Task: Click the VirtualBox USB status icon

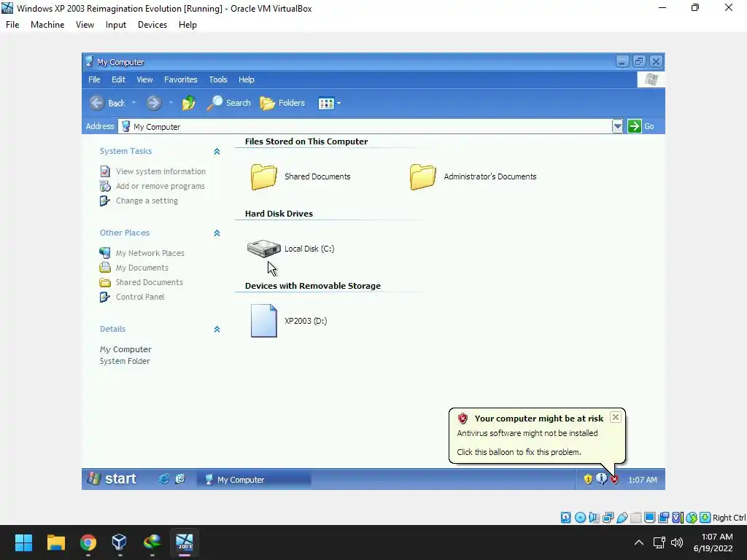Action: coord(622,518)
